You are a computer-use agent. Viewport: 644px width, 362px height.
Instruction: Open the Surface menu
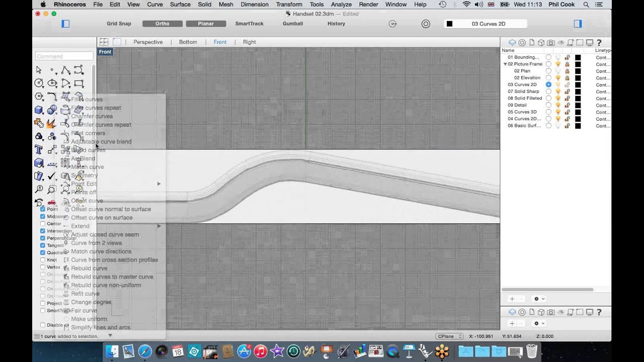(x=180, y=4)
